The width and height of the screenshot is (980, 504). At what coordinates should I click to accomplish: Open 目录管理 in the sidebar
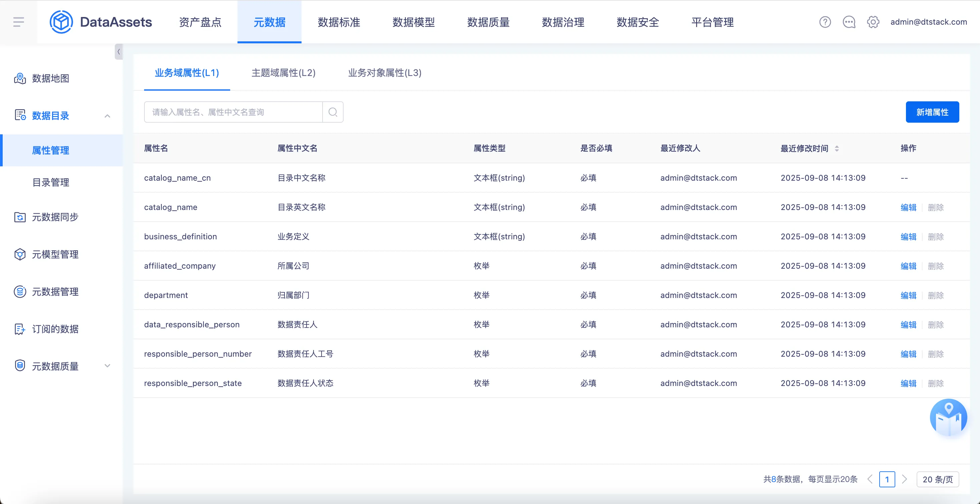51,182
